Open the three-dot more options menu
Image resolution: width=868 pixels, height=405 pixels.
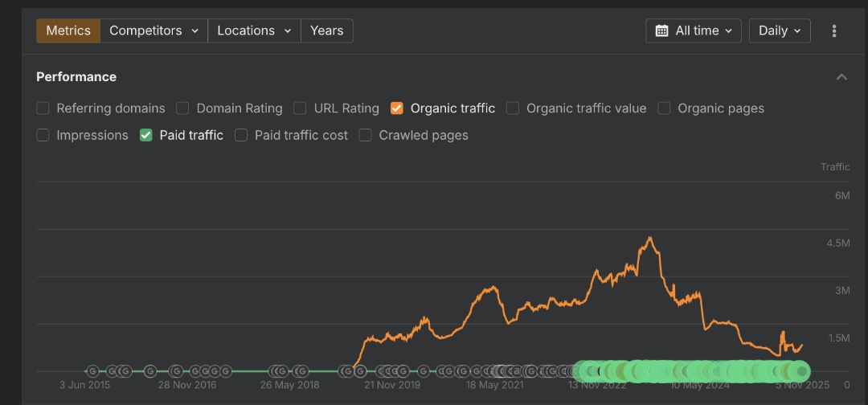[833, 31]
